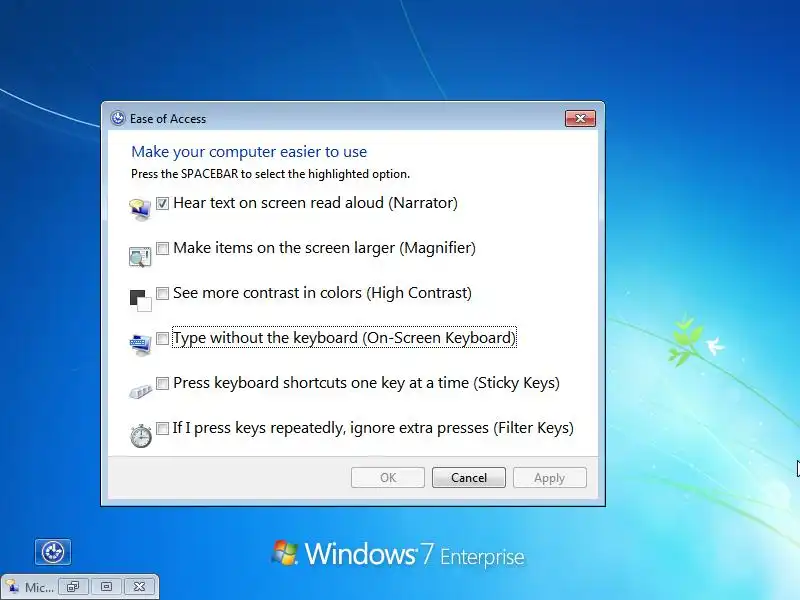The width and height of the screenshot is (800, 600).
Task: Click 'Press keyboard shortcuts one key at a time' label
Action: click(321, 383)
